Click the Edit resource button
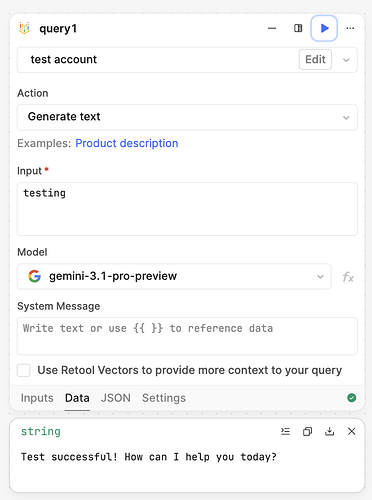 (315, 60)
